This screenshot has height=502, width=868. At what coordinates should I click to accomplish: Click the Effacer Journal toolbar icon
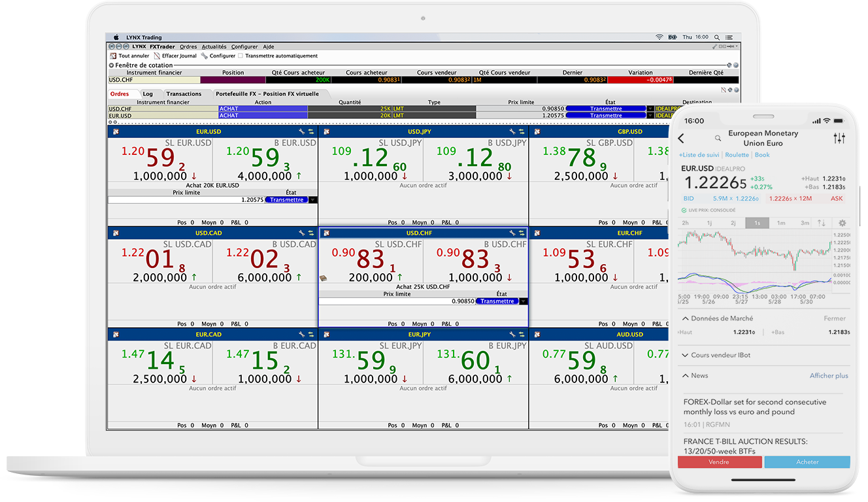[157, 56]
